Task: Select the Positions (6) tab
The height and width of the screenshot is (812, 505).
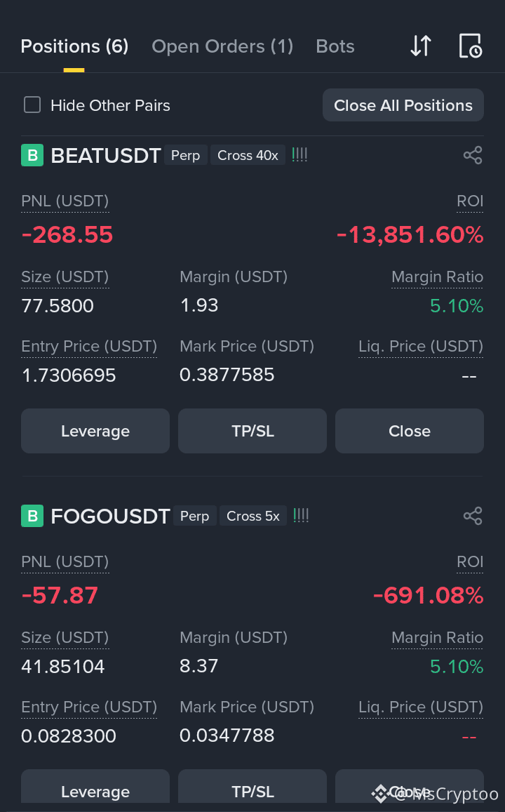Action: pyautogui.click(x=74, y=46)
